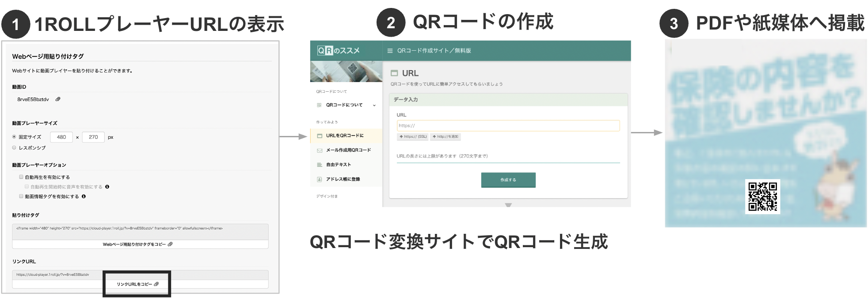Image resolution: width=868 pixels, height=301 pixels.
Task: Click the iframe embed code text box
Action: (140, 232)
